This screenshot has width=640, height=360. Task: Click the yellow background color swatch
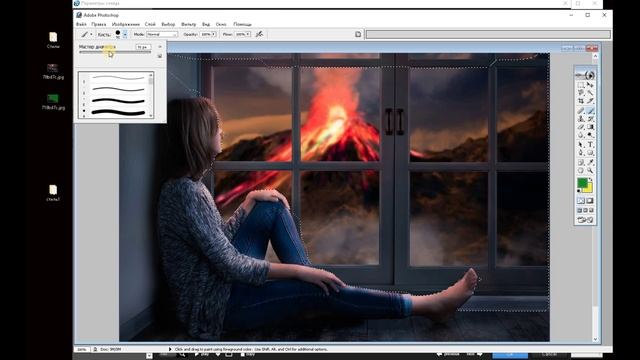tap(589, 189)
